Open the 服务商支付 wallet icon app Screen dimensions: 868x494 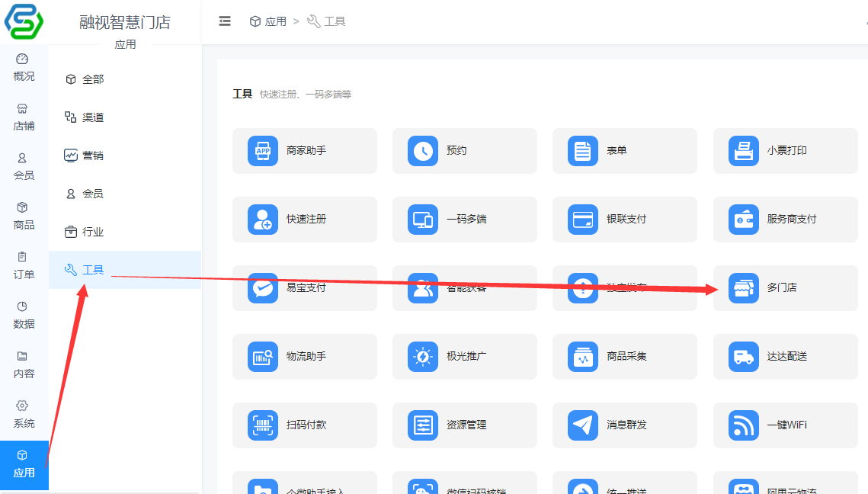coord(785,220)
